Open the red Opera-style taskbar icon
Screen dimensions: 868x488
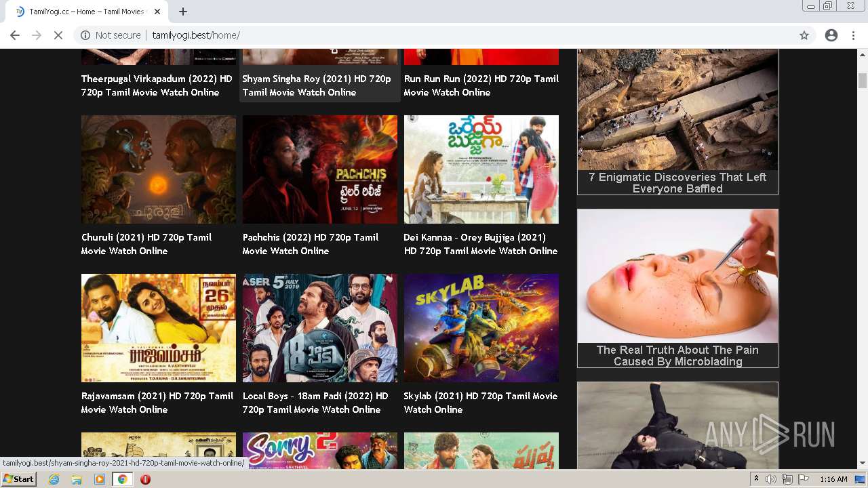pos(145,479)
